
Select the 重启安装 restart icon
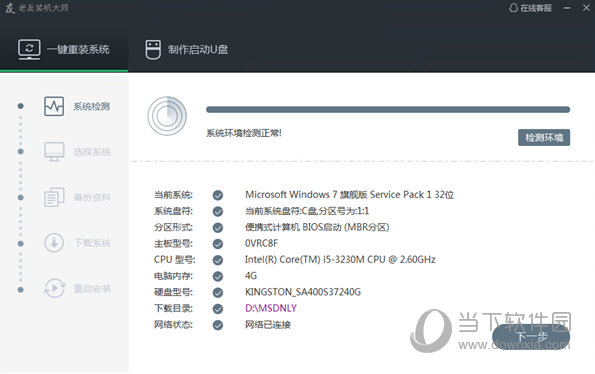point(54,288)
